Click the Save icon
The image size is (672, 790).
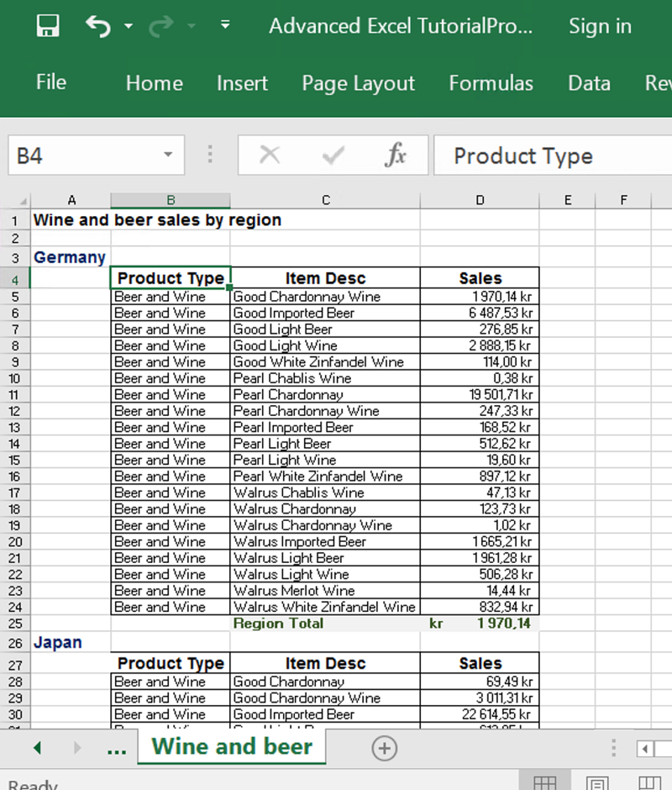[47, 25]
